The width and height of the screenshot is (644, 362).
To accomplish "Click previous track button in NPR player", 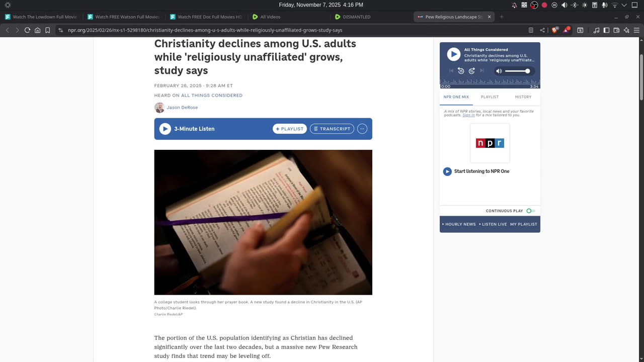I will click(451, 71).
